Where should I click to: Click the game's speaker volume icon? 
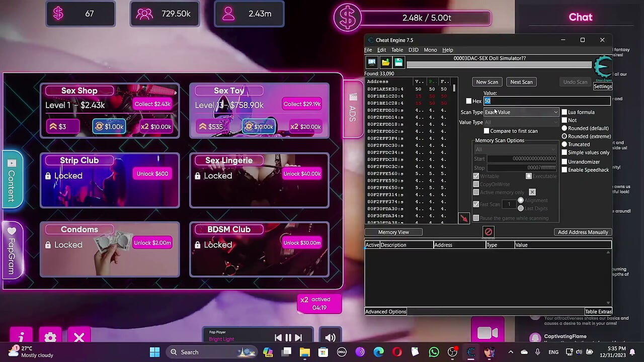(x=330, y=338)
